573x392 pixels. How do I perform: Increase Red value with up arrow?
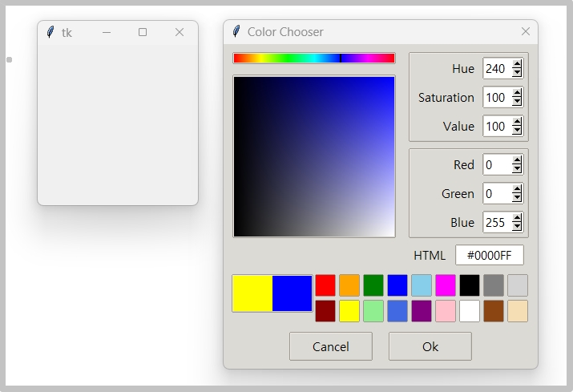pos(517,160)
